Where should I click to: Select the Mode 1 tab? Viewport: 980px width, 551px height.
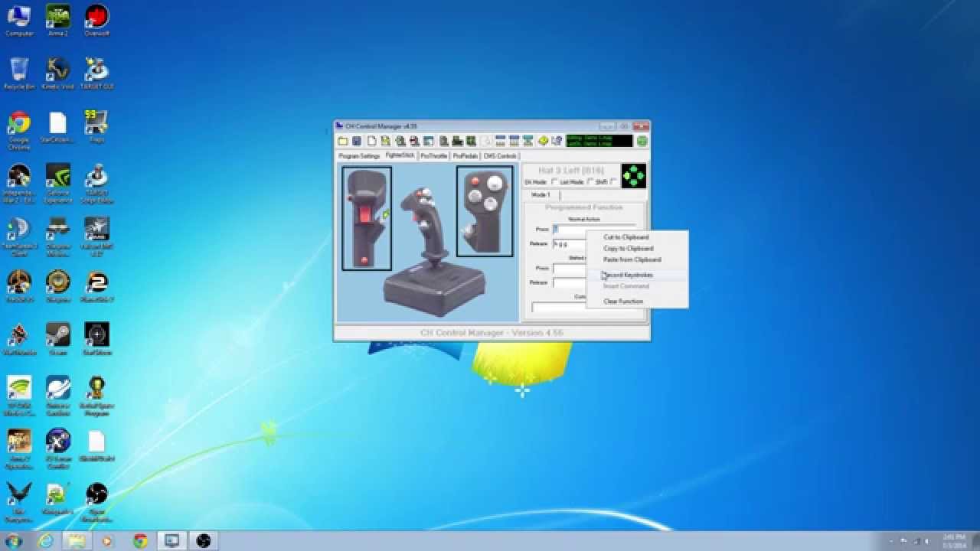pyautogui.click(x=541, y=195)
